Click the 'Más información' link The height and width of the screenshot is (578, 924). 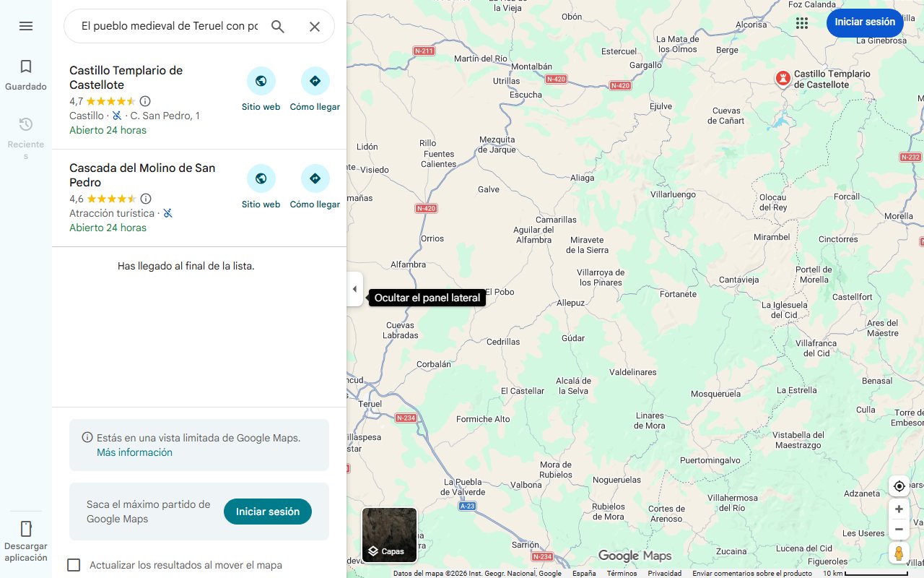coord(134,452)
